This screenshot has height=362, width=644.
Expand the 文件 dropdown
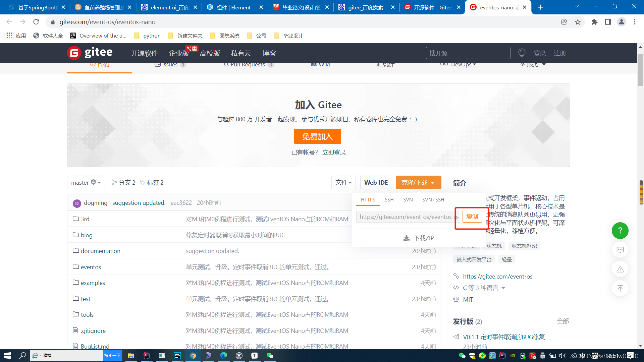(343, 182)
